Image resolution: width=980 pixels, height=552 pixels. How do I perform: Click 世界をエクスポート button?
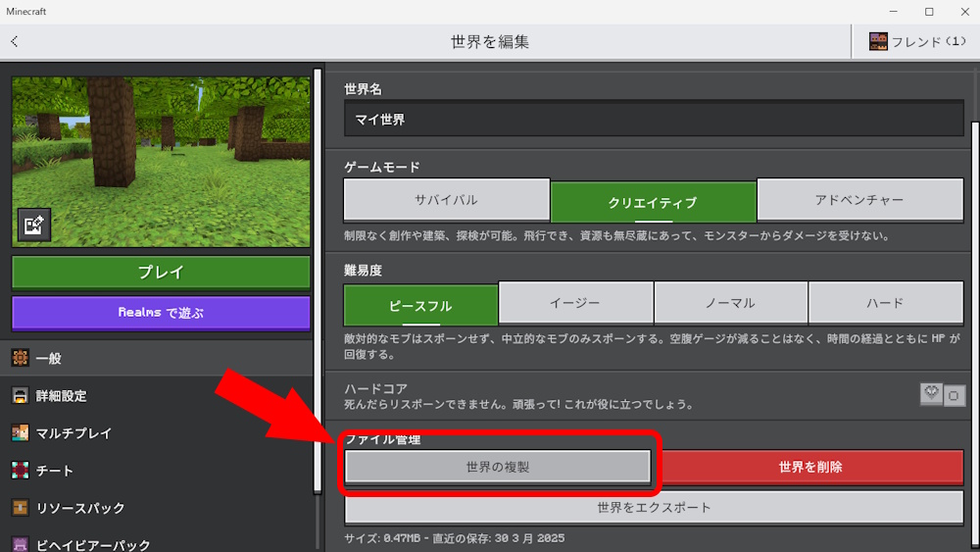click(x=654, y=508)
